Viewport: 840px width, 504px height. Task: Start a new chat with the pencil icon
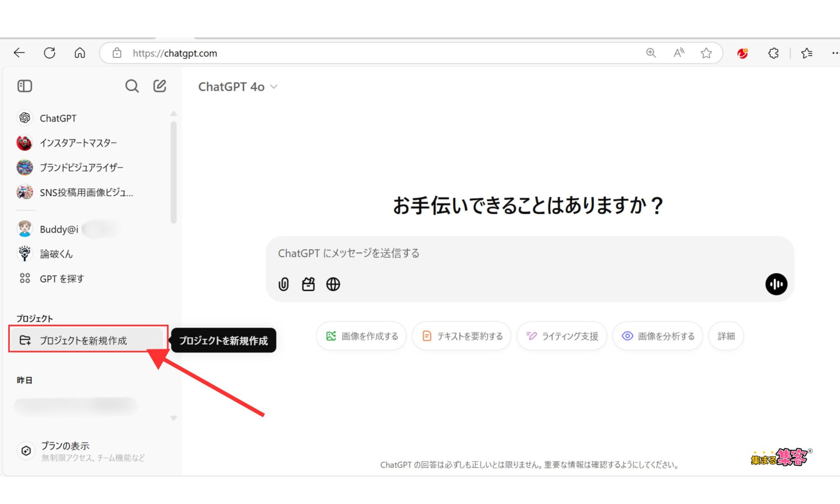tap(160, 86)
